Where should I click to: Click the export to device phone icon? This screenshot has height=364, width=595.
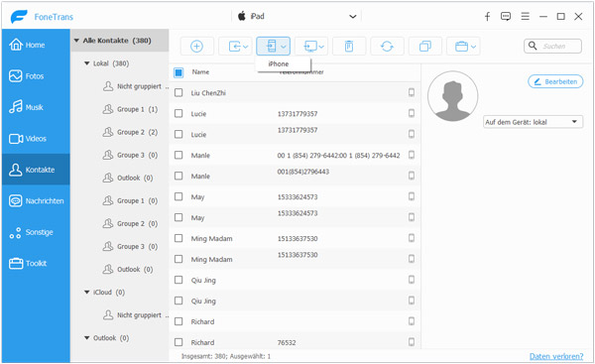(271, 46)
